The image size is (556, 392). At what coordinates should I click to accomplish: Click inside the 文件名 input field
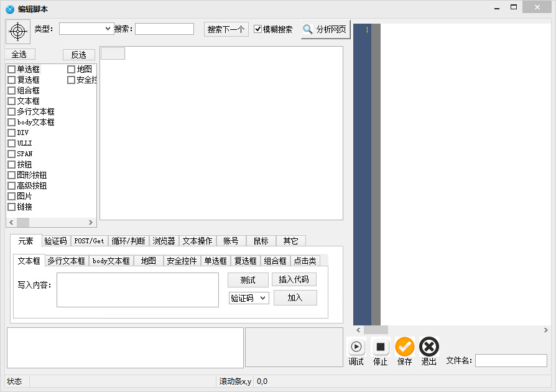(510, 360)
